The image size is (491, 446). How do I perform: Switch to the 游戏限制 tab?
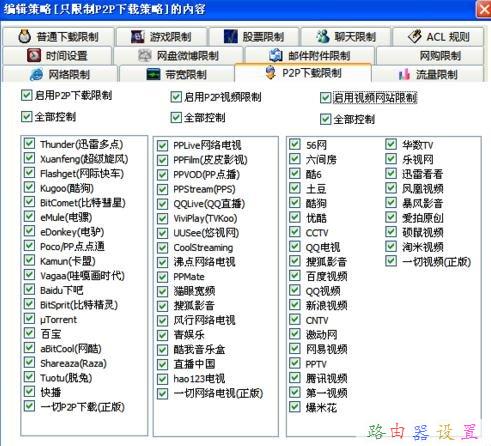click(162, 37)
